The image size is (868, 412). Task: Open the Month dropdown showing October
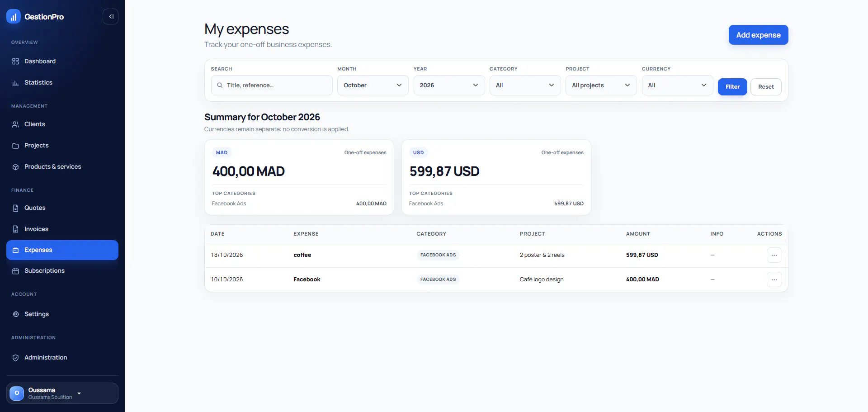pyautogui.click(x=373, y=85)
